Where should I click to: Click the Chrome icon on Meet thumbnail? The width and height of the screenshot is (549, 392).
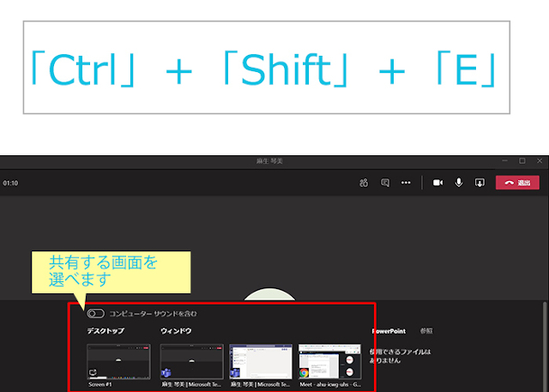[304, 373]
